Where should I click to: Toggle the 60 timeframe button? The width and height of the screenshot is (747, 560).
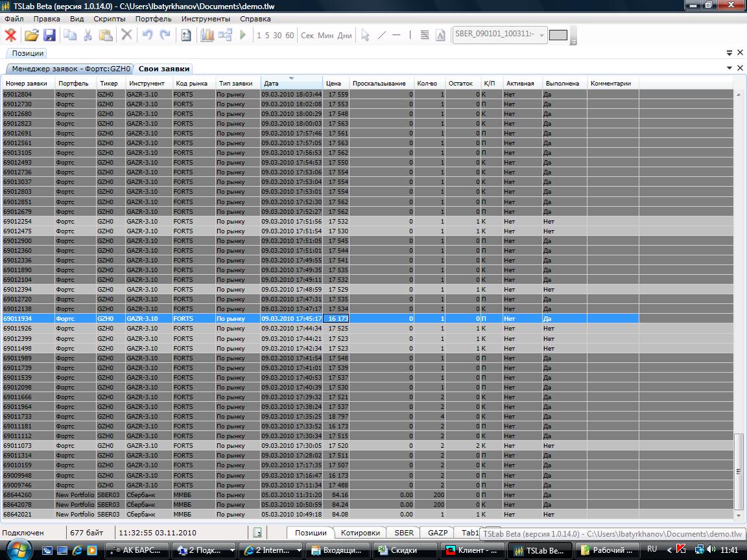pos(289,36)
